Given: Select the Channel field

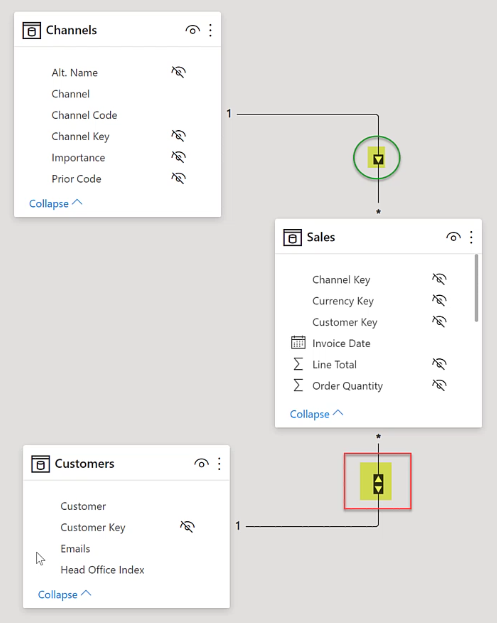Looking at the screenshot, I should click(71, 94).
